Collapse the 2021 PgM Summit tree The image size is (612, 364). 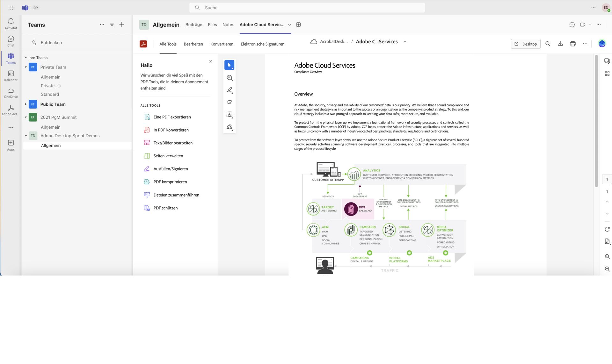(x=26, y=117)
